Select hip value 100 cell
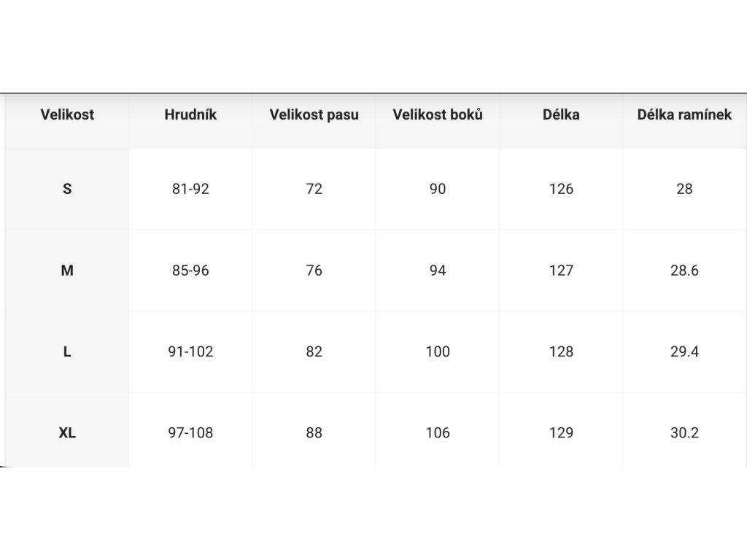 (438, 352)
